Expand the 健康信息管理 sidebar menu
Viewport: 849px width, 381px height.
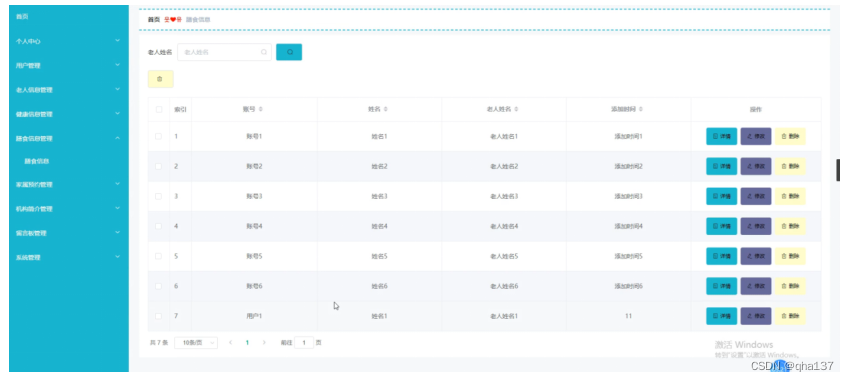pyautogui.click(x=69, y=114)
